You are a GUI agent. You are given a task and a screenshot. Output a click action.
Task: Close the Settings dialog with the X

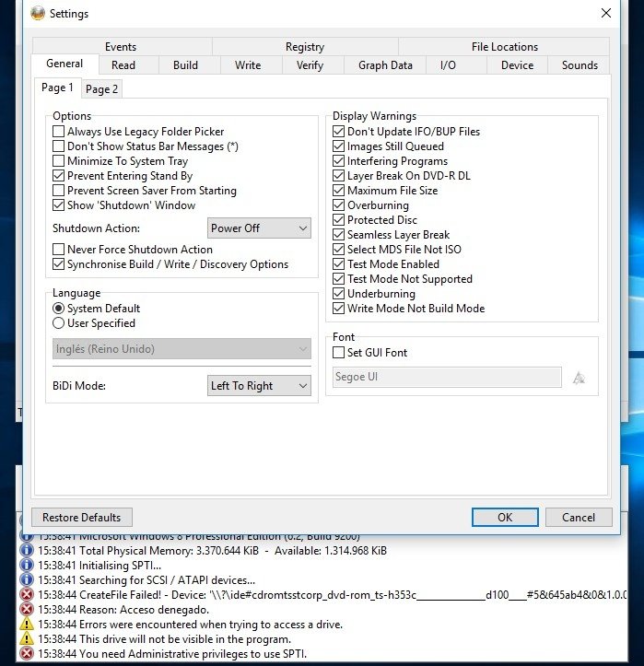[606, 13]
